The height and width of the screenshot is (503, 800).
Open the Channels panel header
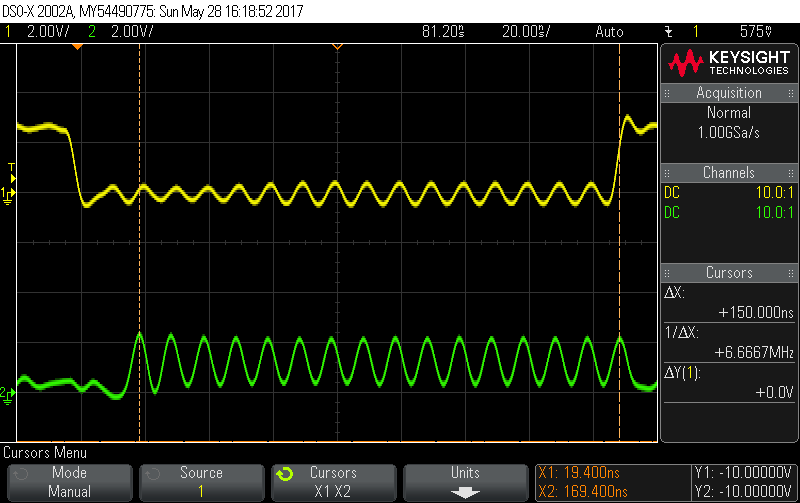pos(729,172)
